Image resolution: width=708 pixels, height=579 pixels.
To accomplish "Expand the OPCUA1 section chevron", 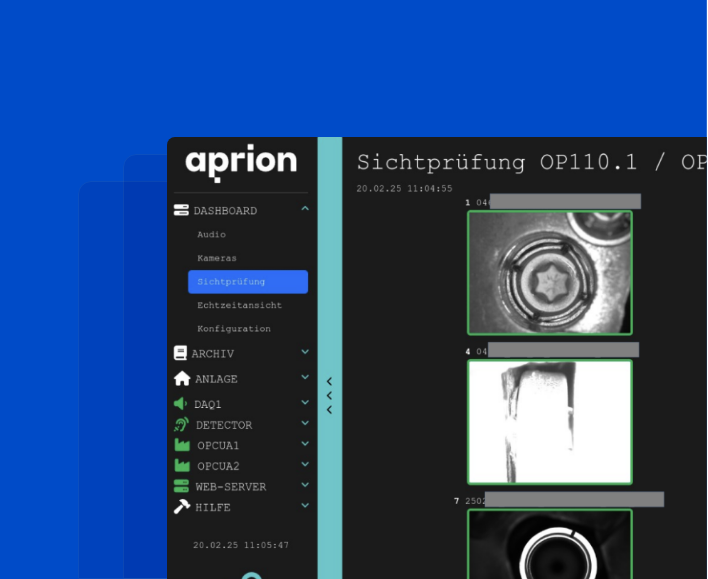I will point(305,444).
